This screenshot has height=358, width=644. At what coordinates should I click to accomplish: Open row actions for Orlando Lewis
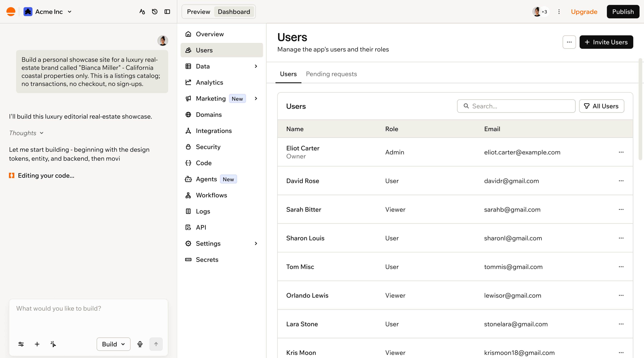click(x=621, y=295)
